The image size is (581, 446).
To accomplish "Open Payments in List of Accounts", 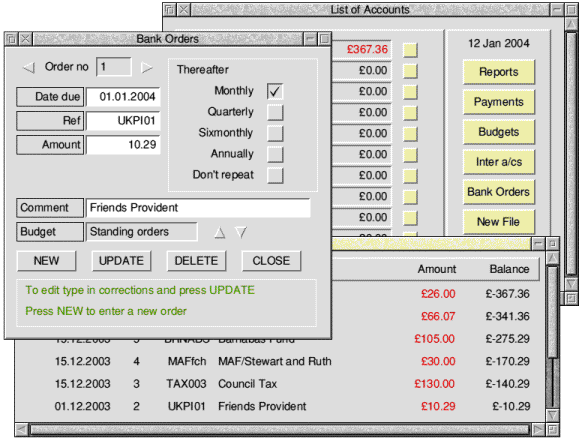I will point(499,102).
